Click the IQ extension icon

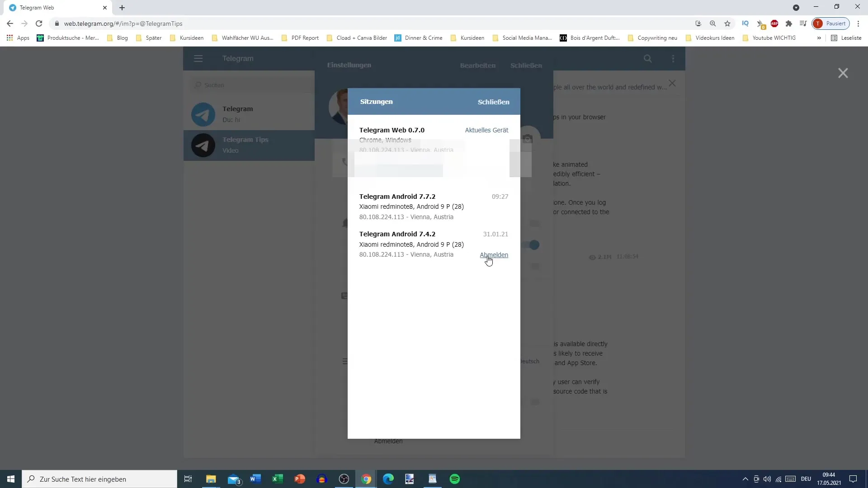click(x=745, y=23)
